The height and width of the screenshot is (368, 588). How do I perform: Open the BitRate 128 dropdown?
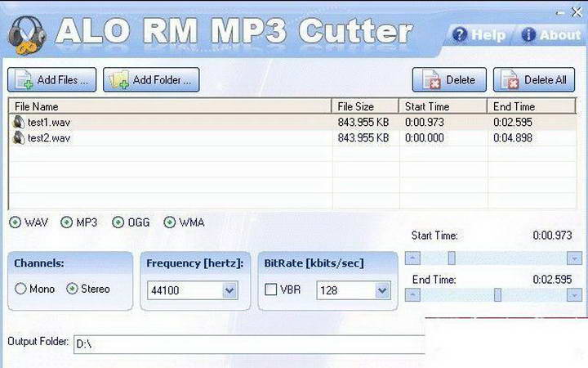pos(382,290)
